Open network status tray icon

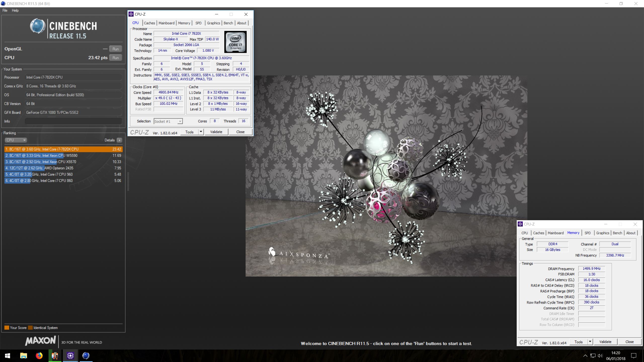coord(593,356)
